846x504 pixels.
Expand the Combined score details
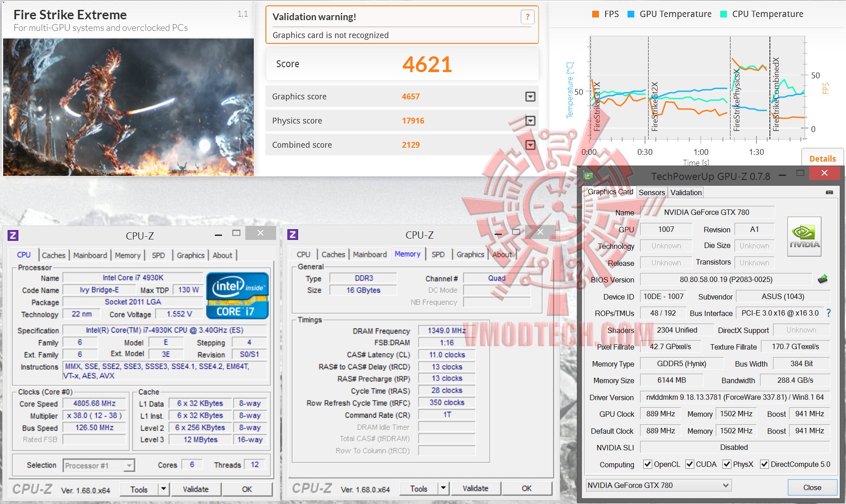tap(530, 145)
